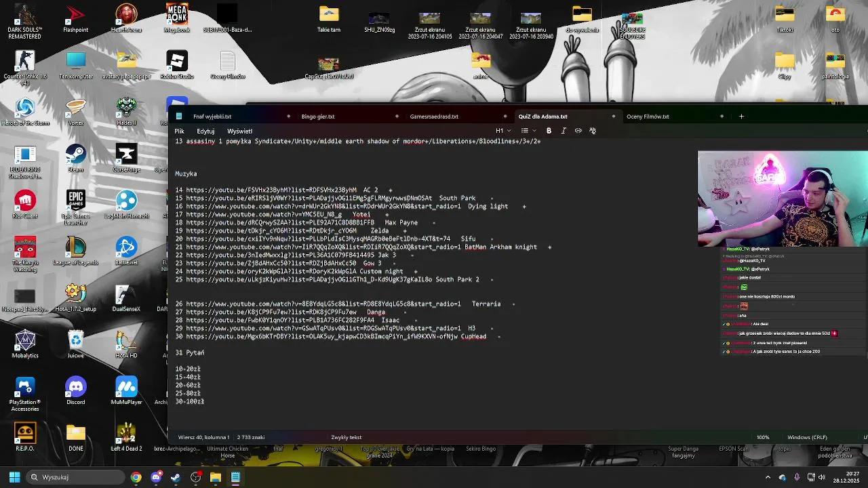Click the 'Muzyka' heading line
The image size is (868, 488).
click(186, 174)
